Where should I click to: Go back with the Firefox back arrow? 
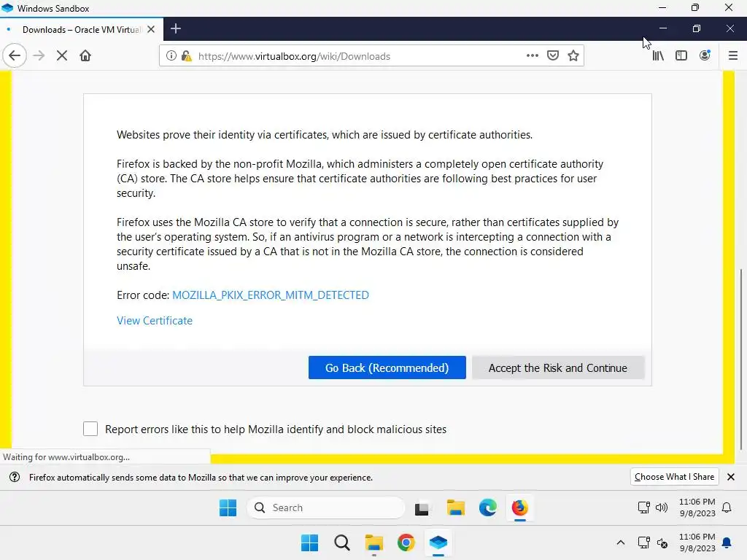15,55
